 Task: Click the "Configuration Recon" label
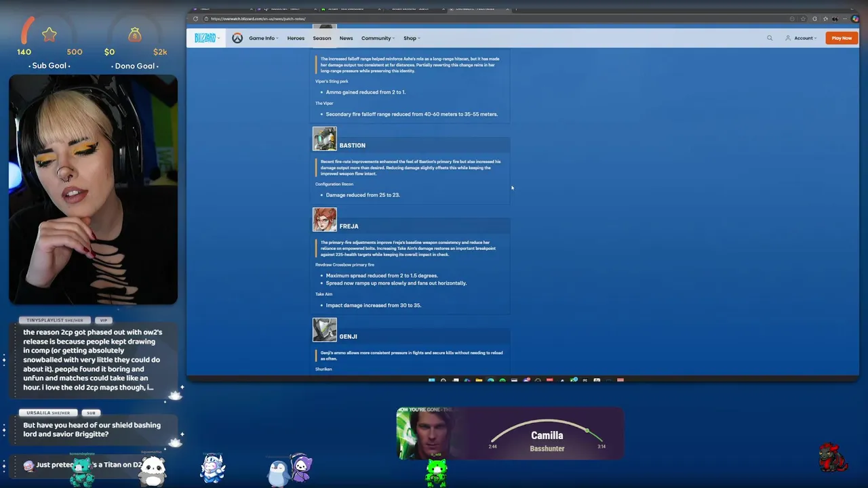[334, 184]
